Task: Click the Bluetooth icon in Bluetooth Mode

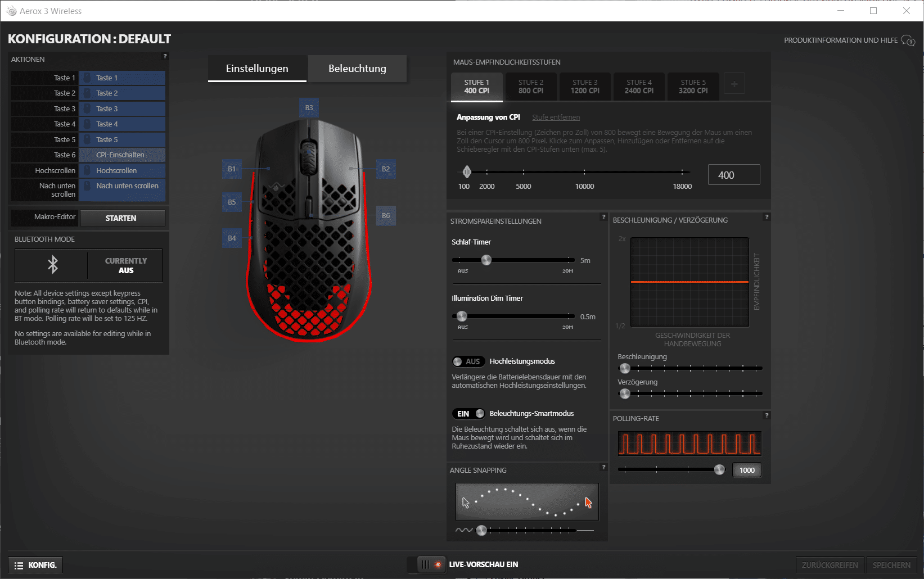Action: click(52, 265)
